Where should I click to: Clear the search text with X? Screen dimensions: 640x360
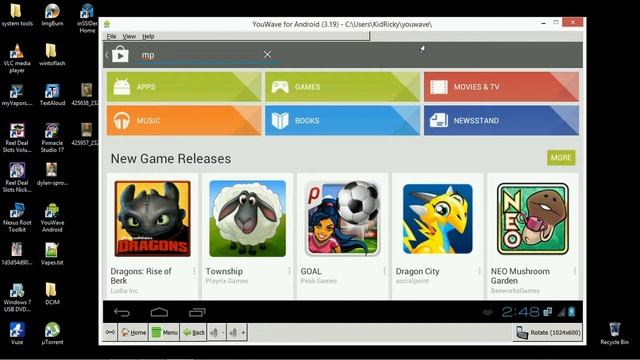(x=267, y=54)
